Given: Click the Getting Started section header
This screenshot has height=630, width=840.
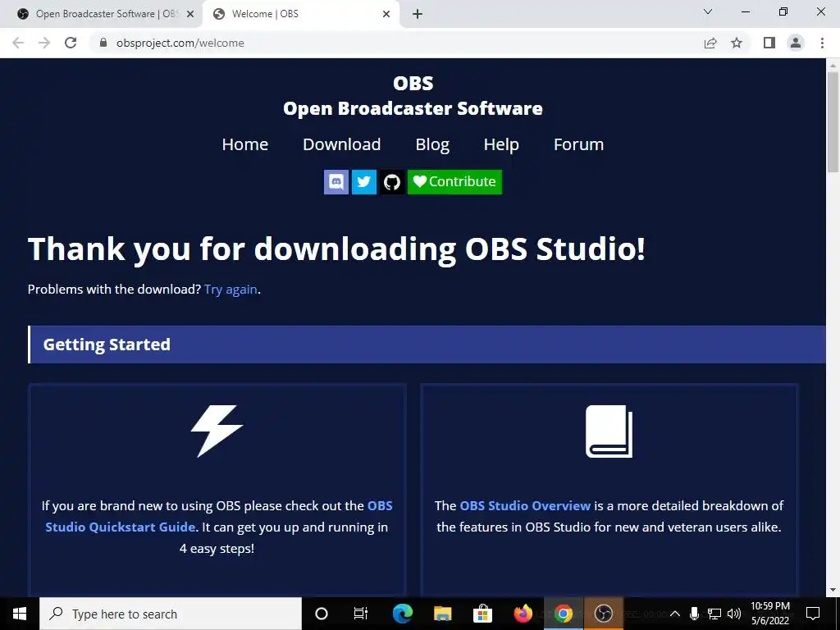Looking at the screenshot, I should 427,345.
